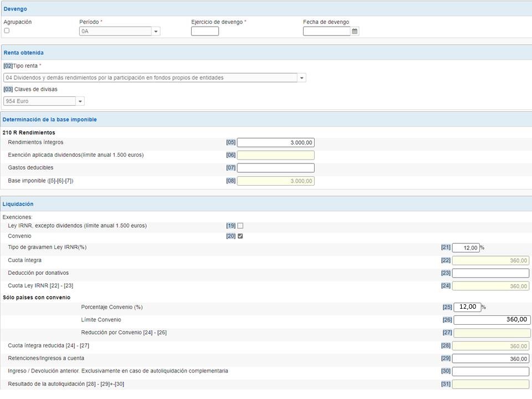This screenshot has height=399, width=532.
Task: Enable exemption checkbox [19] Ley IRNR
Action: pyautogui.click(x=240, y=226)
